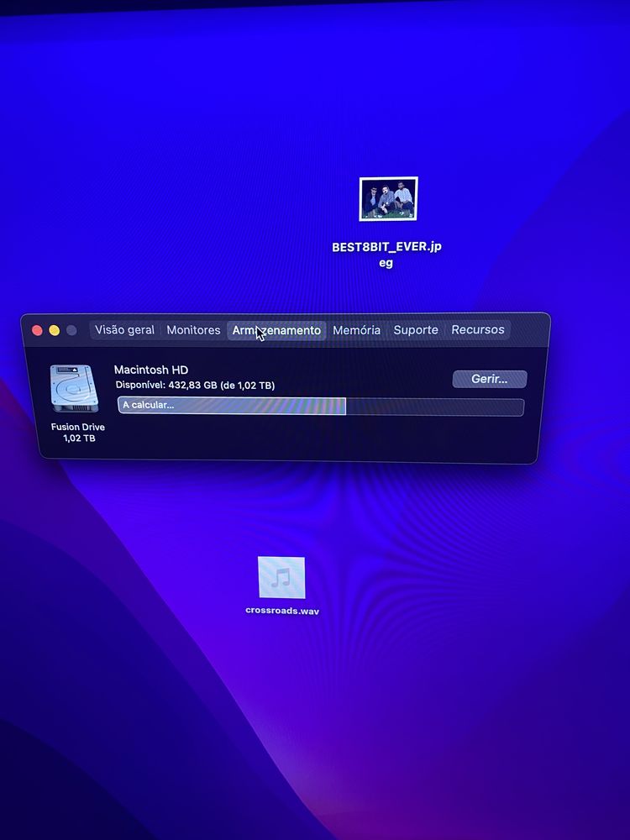Click the Fusion Drive 1,02 TB label

[78, 433]
